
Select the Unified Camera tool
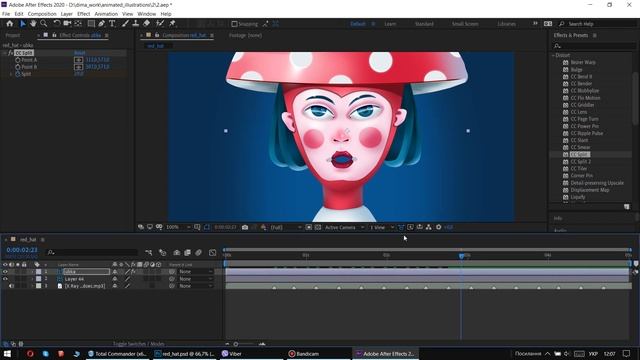67,24
